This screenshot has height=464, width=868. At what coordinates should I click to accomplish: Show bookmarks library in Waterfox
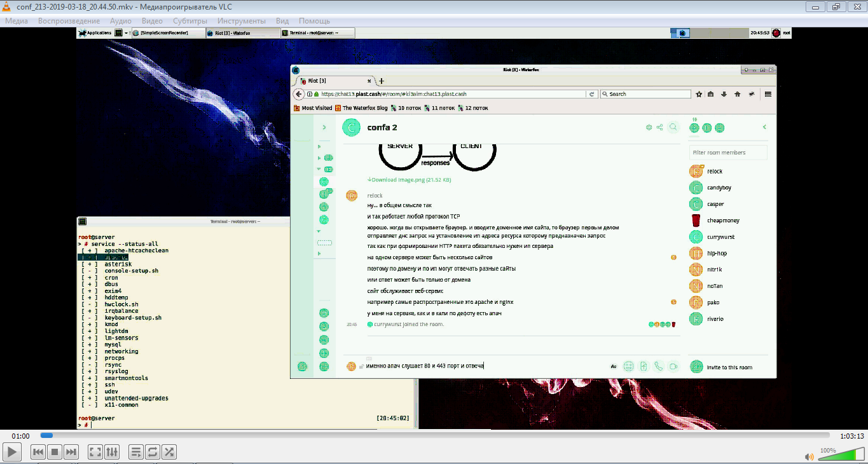coord(711,94)
